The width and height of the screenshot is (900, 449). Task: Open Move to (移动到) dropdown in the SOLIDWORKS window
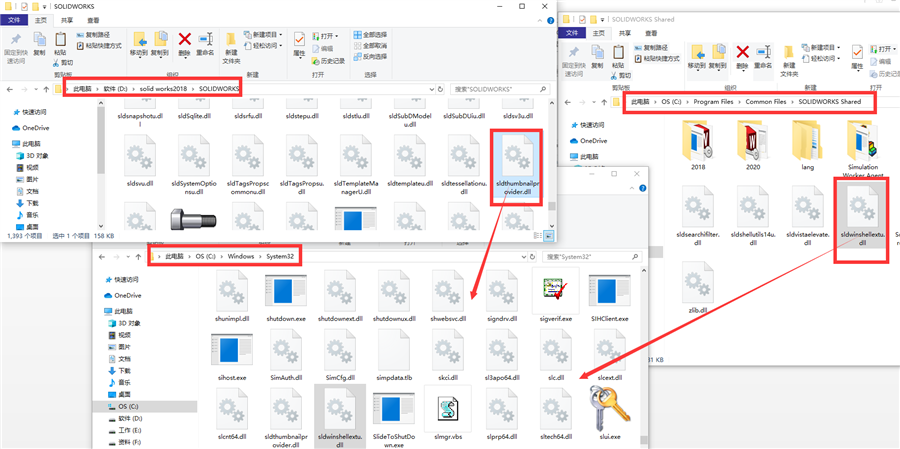(x=139, y=44)
